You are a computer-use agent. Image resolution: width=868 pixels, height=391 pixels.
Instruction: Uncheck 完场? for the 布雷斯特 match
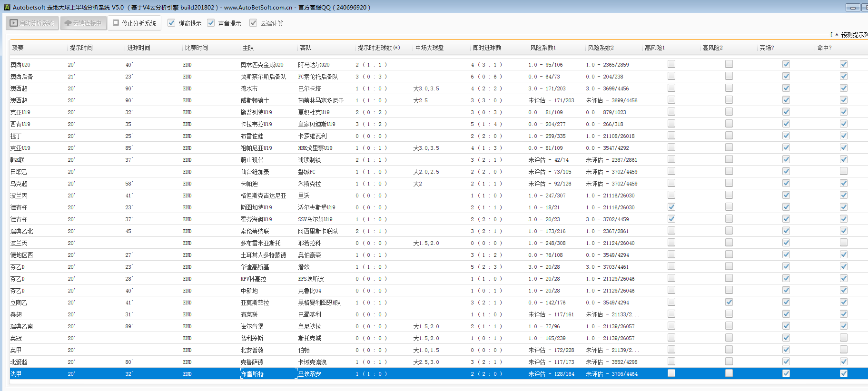(x=786, y=373)
